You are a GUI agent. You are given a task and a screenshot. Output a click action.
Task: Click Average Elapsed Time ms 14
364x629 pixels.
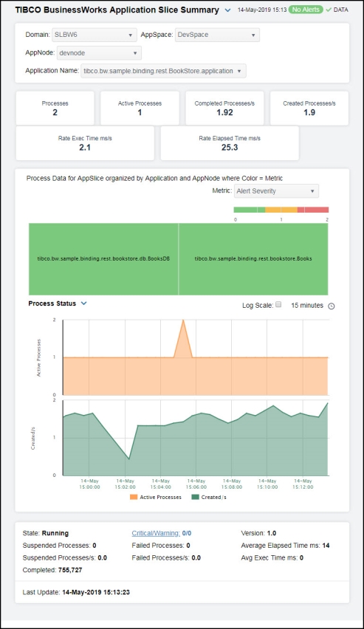pos(285,546)
